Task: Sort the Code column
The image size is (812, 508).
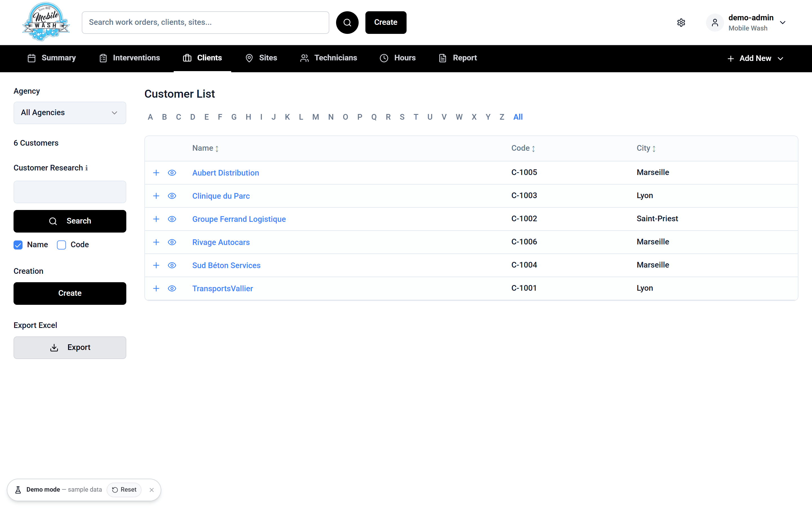Action: coord(533,148)
